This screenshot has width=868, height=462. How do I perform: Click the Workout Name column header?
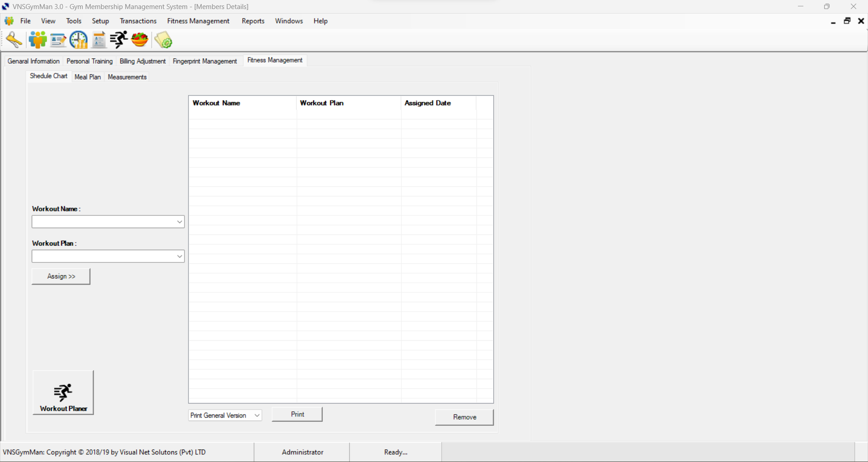242,103
